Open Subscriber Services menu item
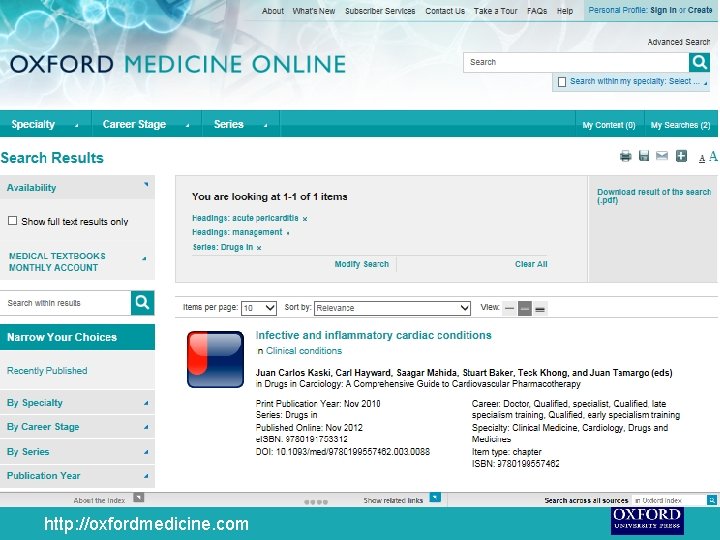 pos(380,11)
